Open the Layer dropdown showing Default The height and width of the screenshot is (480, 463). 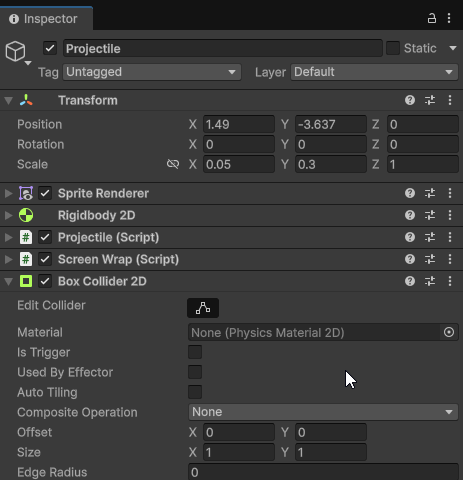coord(374,72)
